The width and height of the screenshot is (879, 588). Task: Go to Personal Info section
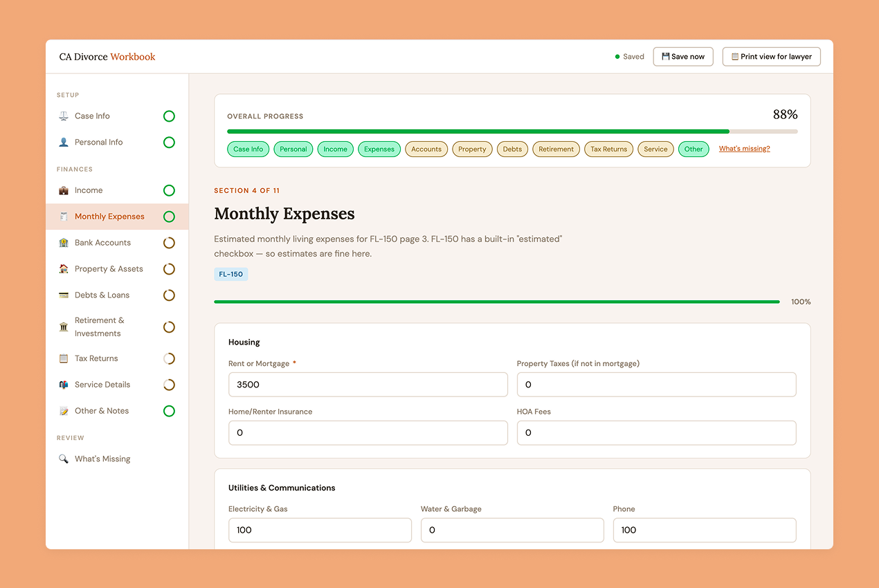coord(117,143)
